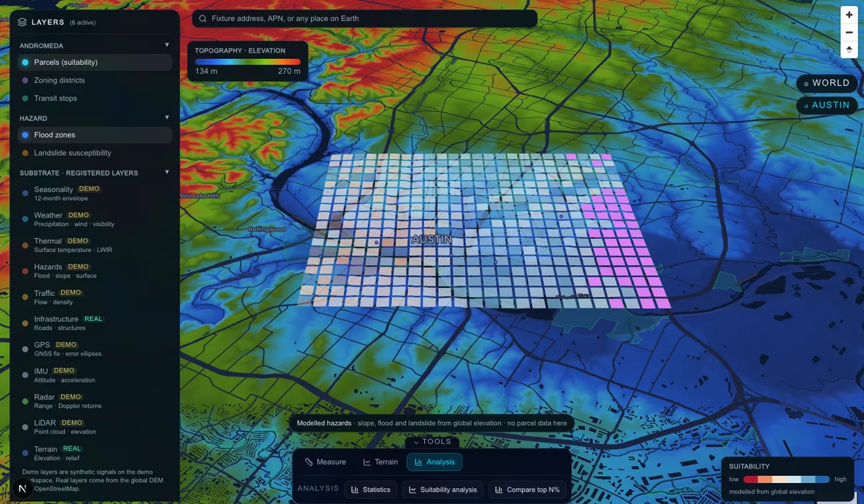864x504 pixels.
Task: Toggle the Infrastructure real layer
Action: 94,323
